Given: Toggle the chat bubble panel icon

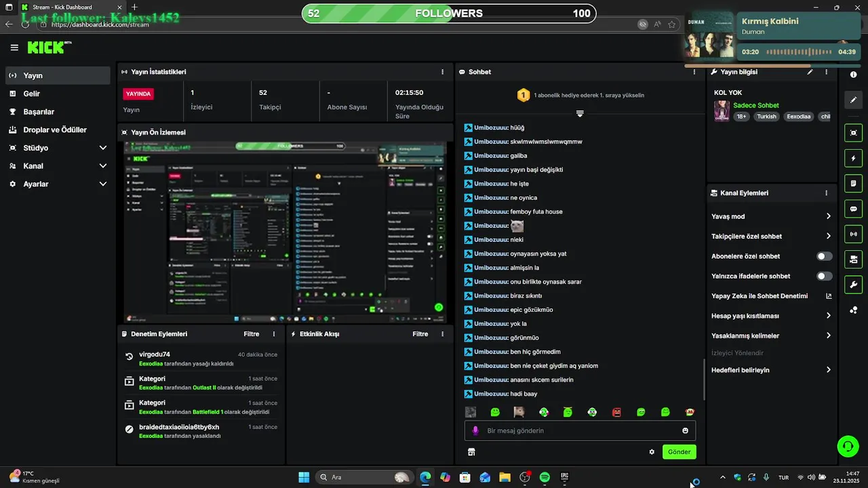Looking at the screenshot, I should click(854, 209).
